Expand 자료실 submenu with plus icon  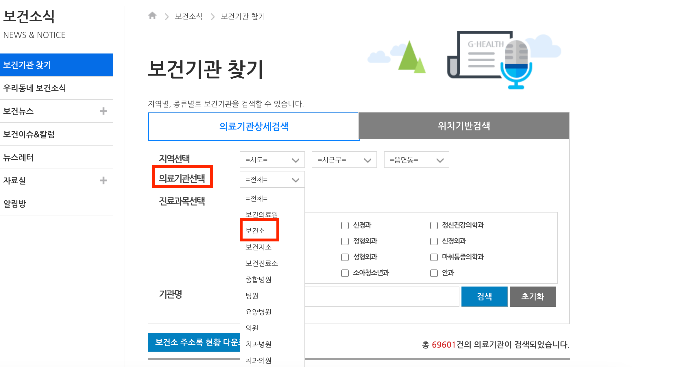pos(103,180)
